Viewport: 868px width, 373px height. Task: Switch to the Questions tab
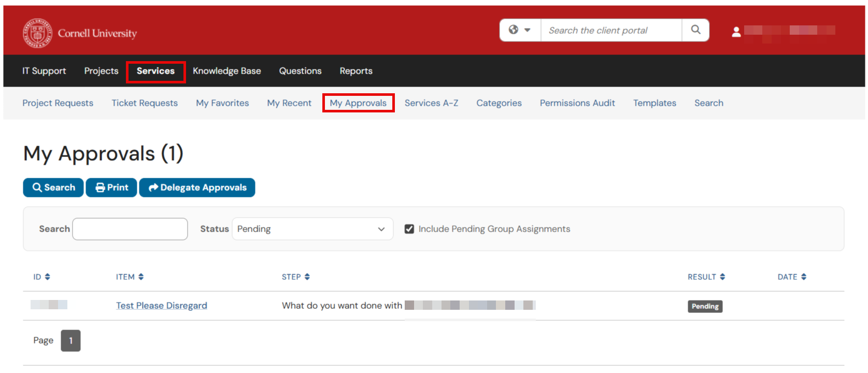(300, 71)
